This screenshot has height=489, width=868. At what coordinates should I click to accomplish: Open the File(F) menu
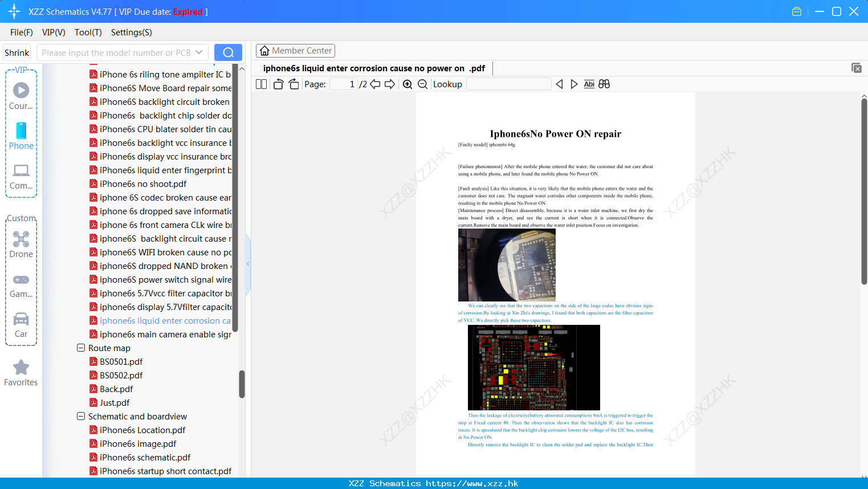point(22,32)
